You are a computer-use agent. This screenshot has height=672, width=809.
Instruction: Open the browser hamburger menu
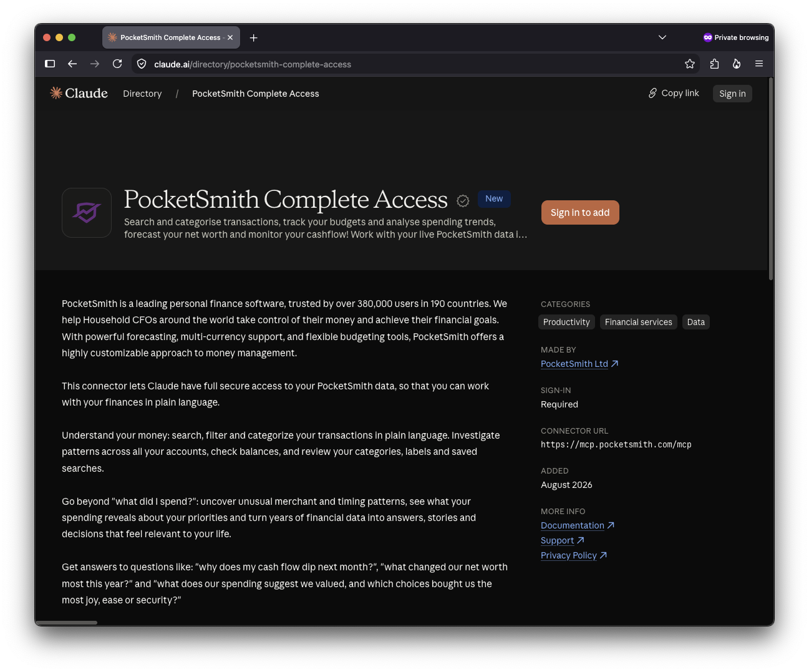tap(759, 64)
